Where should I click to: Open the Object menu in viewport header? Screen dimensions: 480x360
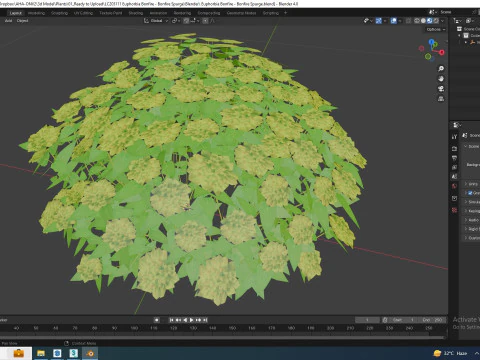[22, 21]
